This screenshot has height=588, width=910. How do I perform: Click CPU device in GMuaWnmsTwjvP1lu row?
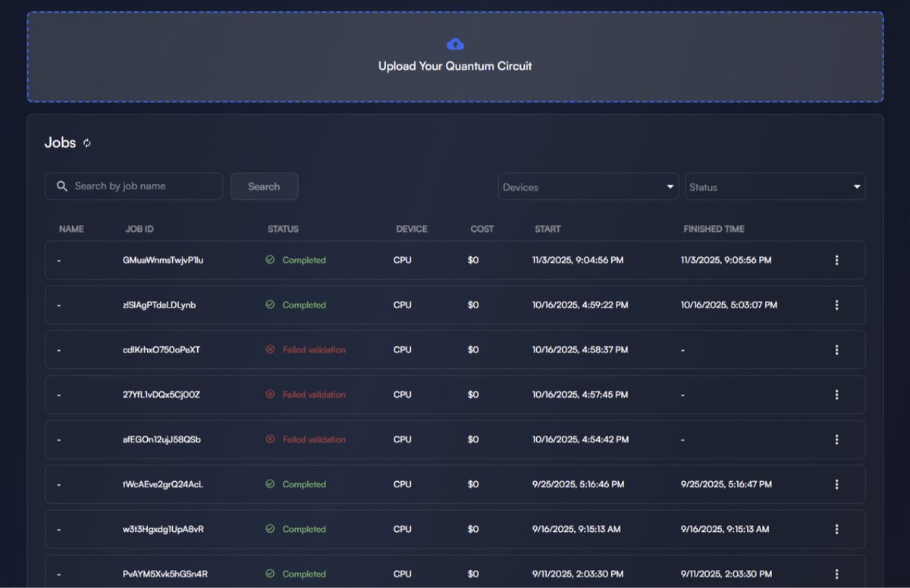(402, 260)
